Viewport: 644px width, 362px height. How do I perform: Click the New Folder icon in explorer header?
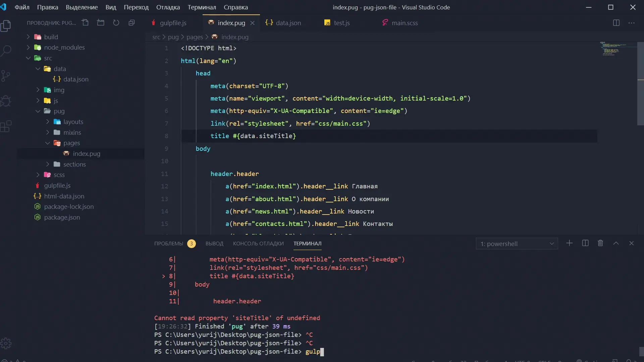(101, 23)
